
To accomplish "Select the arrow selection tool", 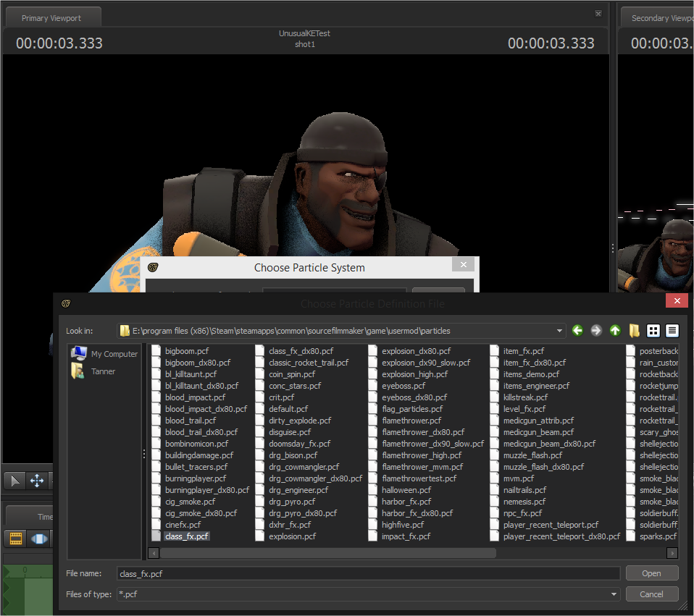I will [x=14, y=480].
